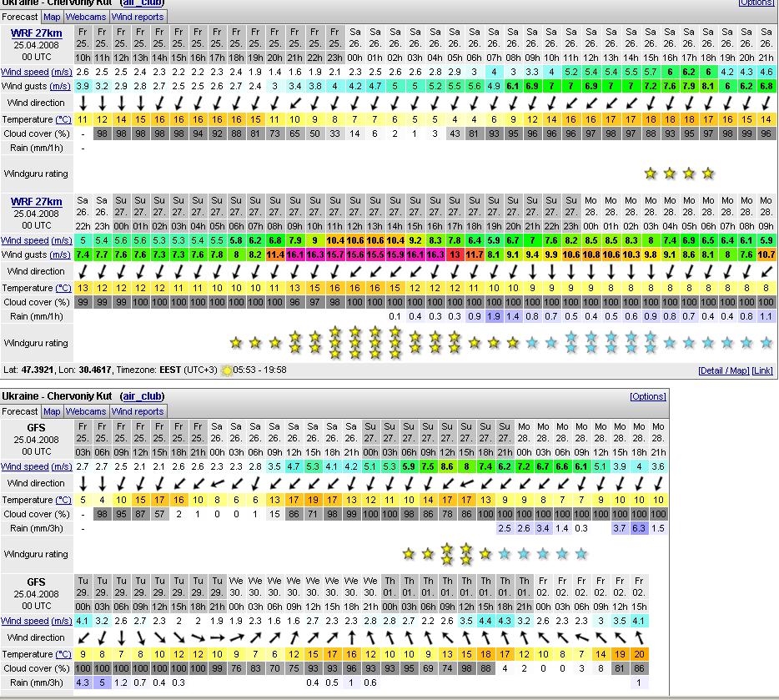Open the Wind reports tab in the upper widget
The image size is (779, 700).
pos(138,17)
